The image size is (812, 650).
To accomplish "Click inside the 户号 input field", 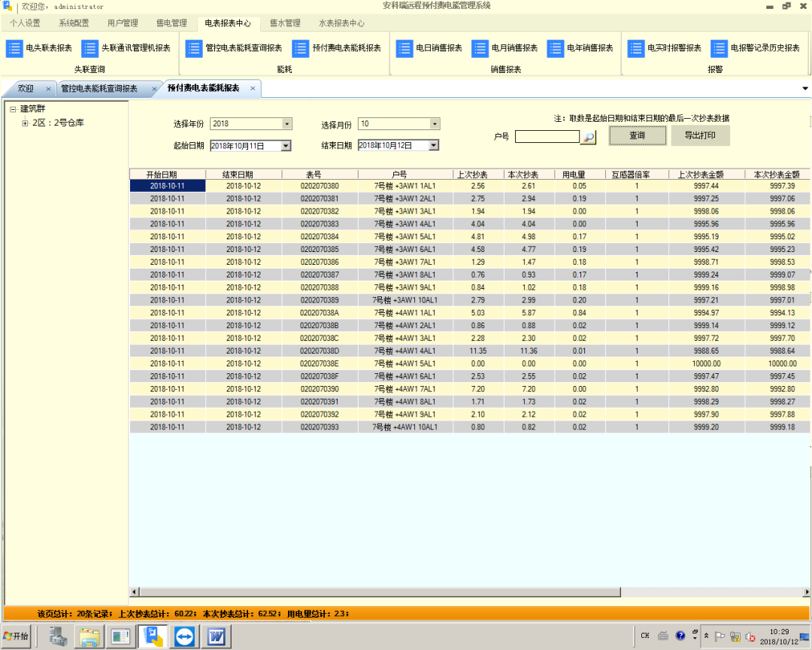I will [x=549, y=138].
